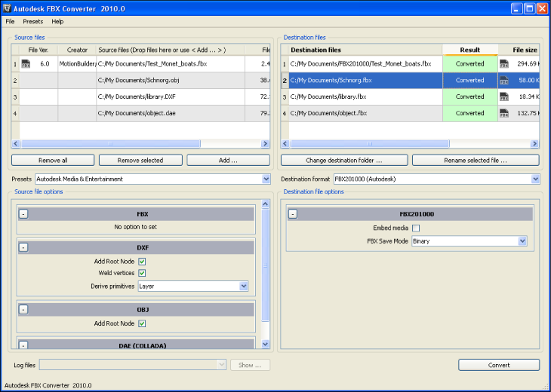
Task: Select destination FBX201000/Test_Monet_boats.fbx row
Action: click(x=365, y=64)
